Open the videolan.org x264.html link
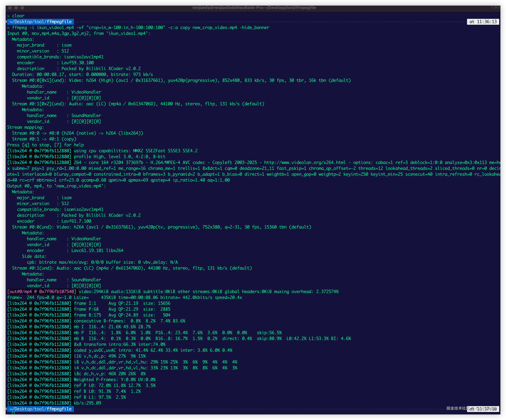This screenshot has height=420, width=506. 305,162
